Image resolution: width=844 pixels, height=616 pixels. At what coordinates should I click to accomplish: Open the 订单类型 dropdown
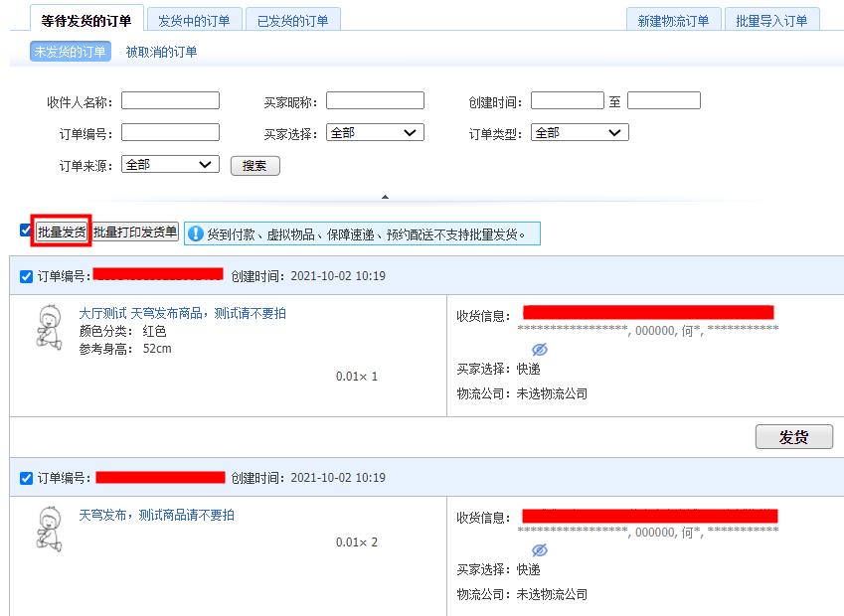[580, 133]
